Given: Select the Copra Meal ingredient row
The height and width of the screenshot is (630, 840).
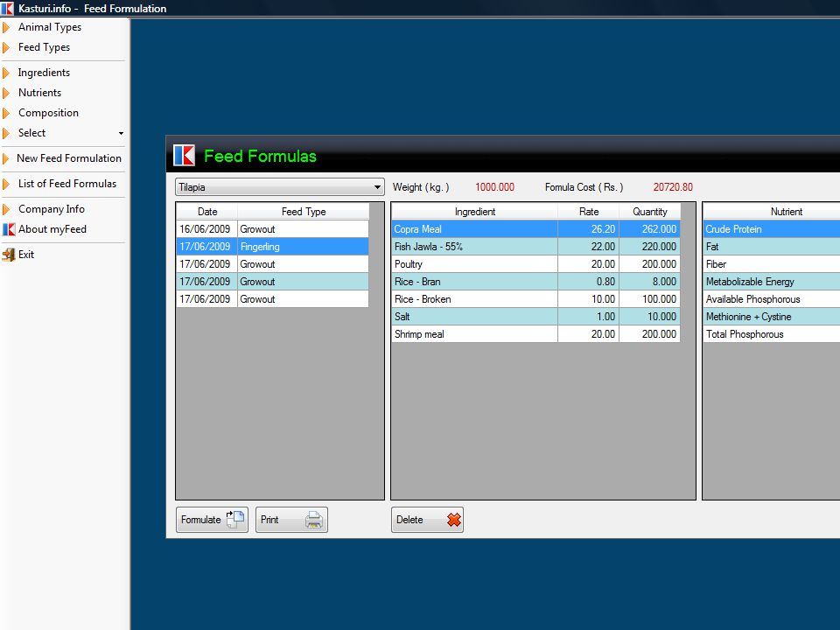Looking at the screenshot, I should (535, 228).
